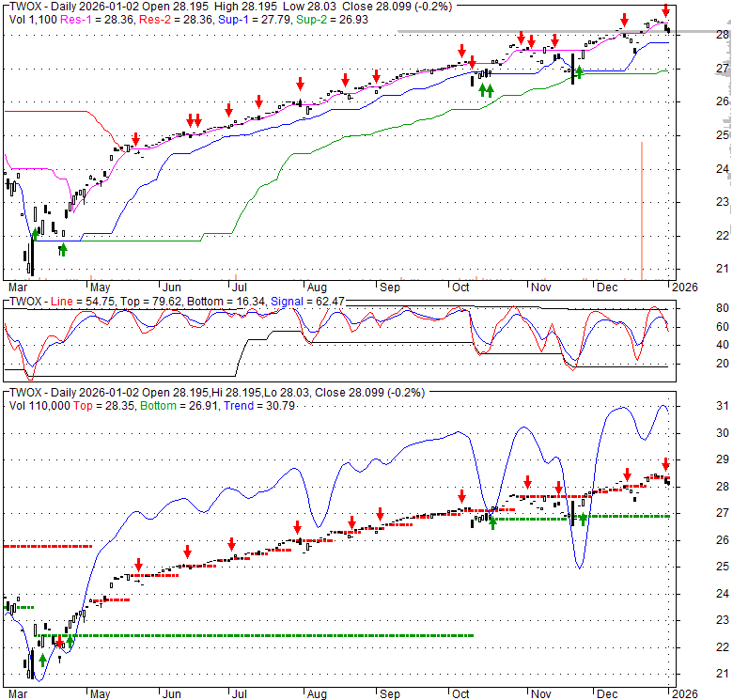733x700 pixels.
Task: Click the green up arrow in November on the bottom chart
Action: pos(583,518)
